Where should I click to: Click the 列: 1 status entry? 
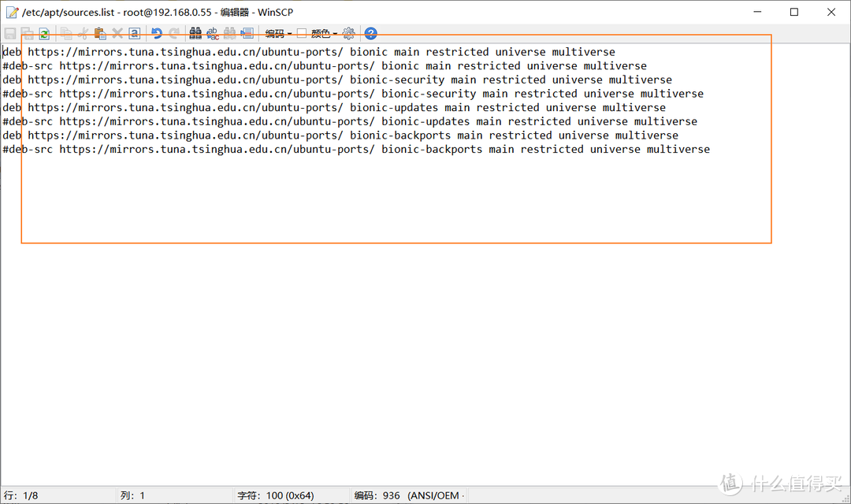(x=132, y=495)
